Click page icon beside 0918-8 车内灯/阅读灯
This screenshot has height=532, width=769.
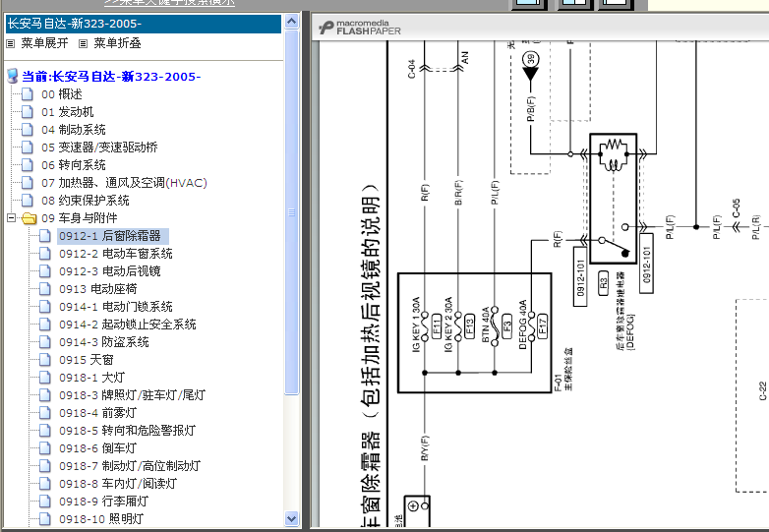coord(45,484)
